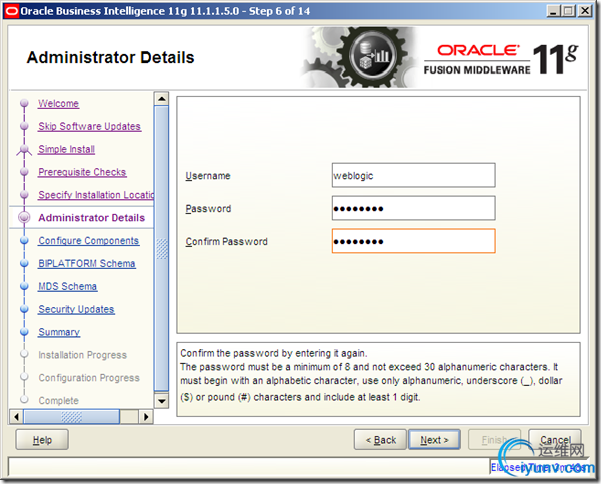
Task: Click into the Username field
Action: (414, 176)
